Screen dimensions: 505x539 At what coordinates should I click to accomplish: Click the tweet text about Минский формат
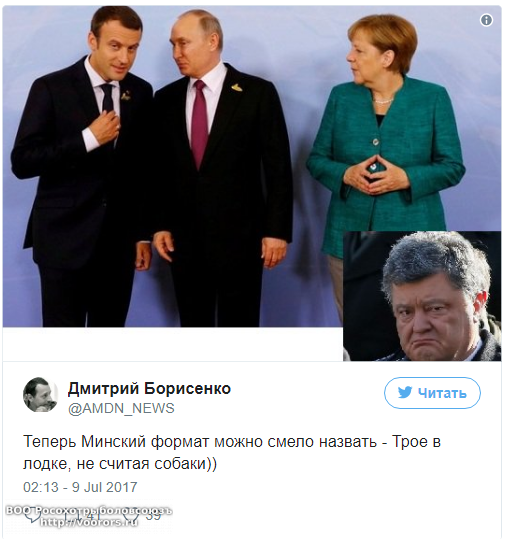tap(232, 453)
